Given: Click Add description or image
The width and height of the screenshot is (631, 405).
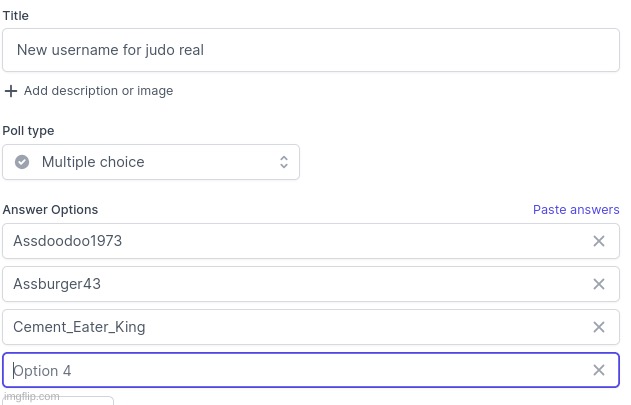Looking at the screenshot, I should tap(98, 91).
